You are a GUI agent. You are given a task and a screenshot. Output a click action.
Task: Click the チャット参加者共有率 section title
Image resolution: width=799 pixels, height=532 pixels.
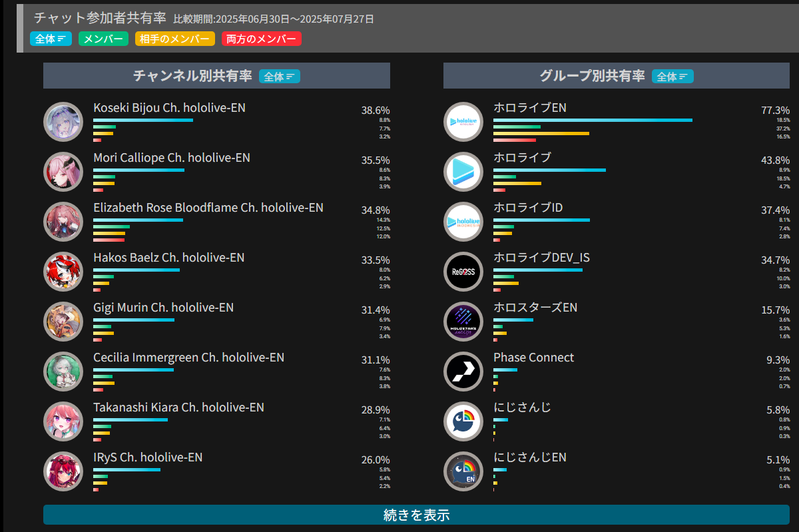point(100,18)
